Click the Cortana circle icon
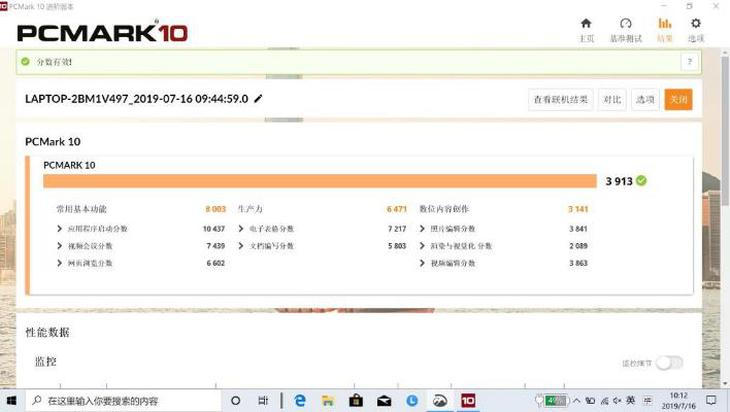730x412 pixels. [236, 400]
